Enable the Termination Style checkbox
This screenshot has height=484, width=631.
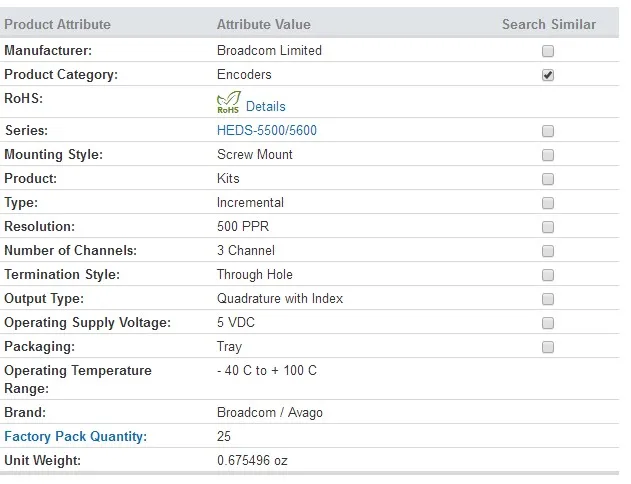548,275
